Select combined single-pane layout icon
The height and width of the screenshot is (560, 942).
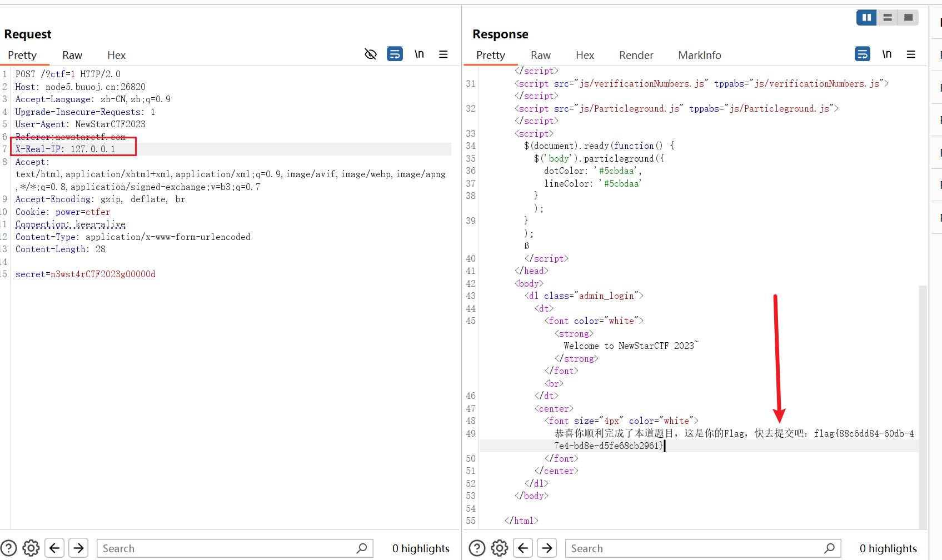(909, 18)
